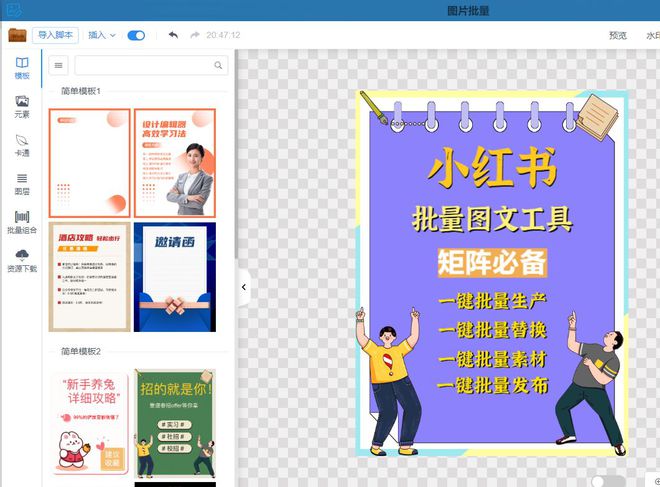Select the yellow-shirt cartoon man on canvas
Screen dimensions: 660x487
[387, 381]
